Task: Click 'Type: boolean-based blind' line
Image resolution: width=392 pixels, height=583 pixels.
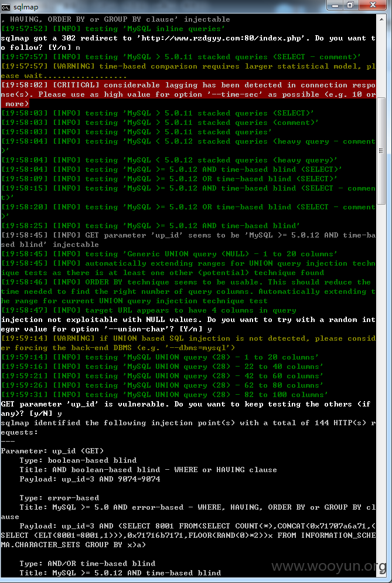Action: (78, 460)
